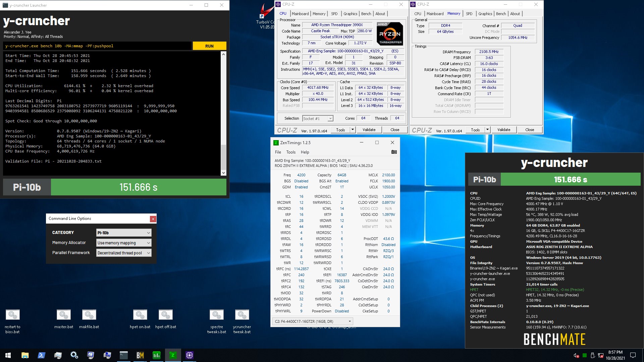Launch PowerShell from the taskbar
This screenshot has height=362, width=644.
click(41, 355)
